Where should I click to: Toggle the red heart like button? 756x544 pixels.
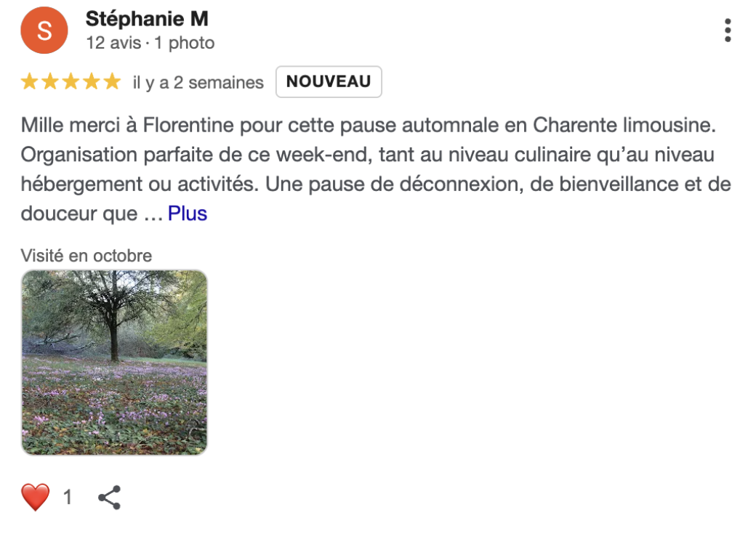pos(36,498)
